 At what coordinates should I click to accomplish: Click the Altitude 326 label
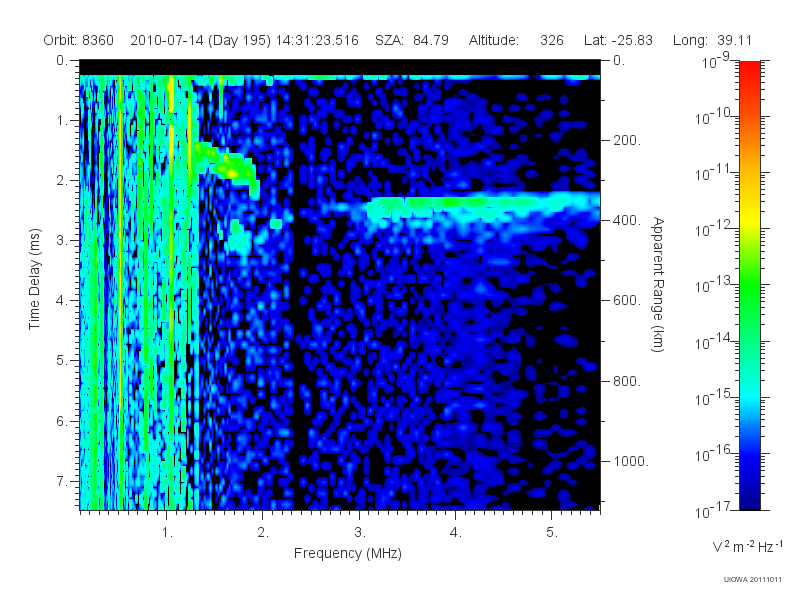pyautogui.click(x=516, y=40)
